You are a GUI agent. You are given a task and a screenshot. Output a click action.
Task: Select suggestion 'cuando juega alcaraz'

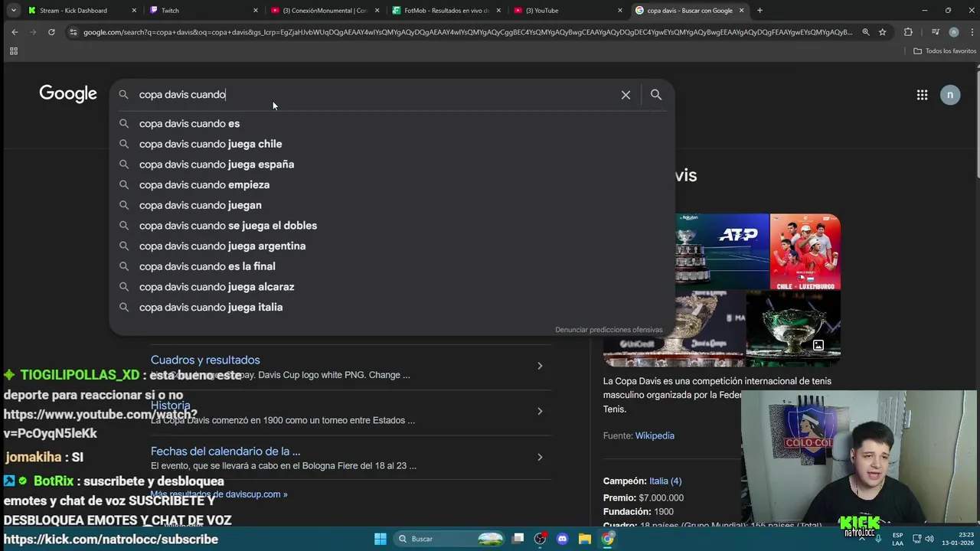point(392,287)
